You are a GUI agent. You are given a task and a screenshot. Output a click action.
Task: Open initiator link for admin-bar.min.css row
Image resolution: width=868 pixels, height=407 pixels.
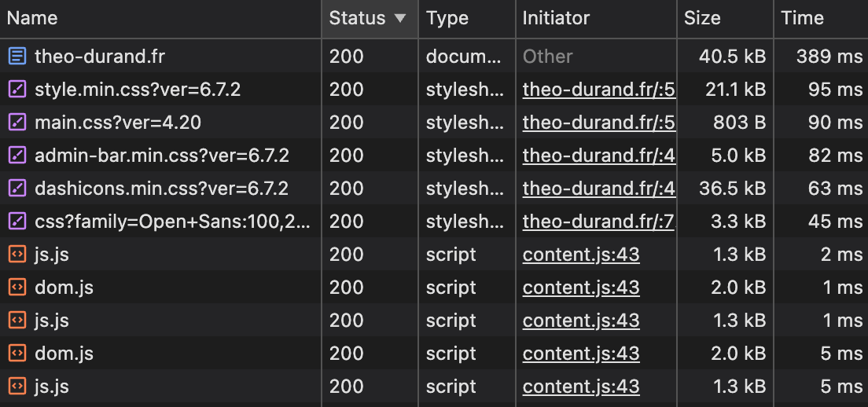[599, 156]
